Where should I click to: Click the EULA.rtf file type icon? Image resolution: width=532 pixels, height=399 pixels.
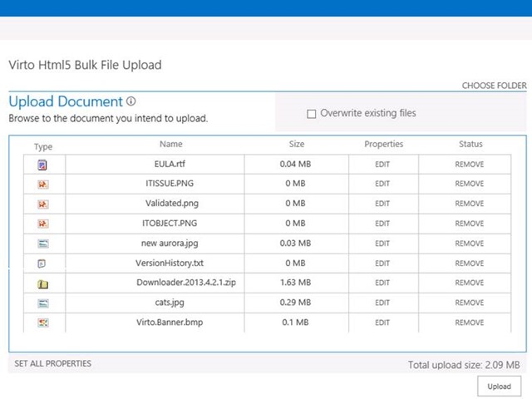coord(42,165)
